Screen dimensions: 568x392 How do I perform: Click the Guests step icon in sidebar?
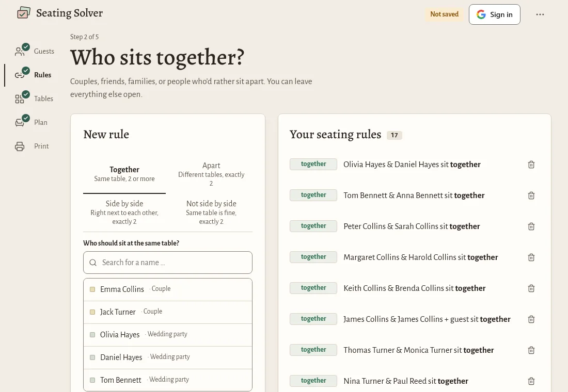pyautogui.click(x=20, y=52)
